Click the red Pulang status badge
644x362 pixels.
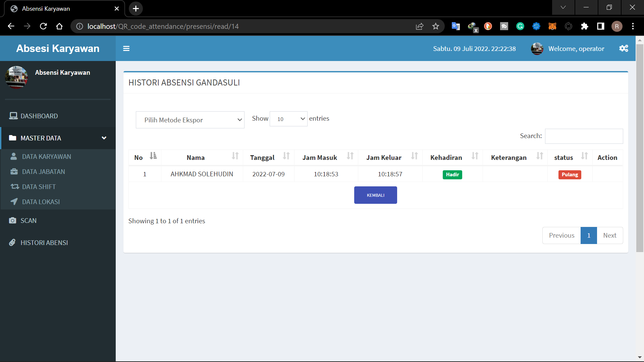(570, 175)
